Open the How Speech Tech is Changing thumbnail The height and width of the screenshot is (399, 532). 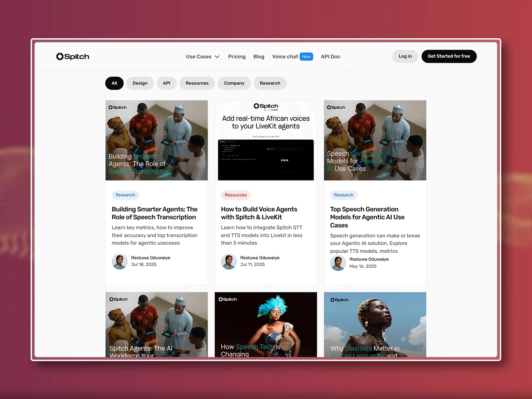[266, 325]
